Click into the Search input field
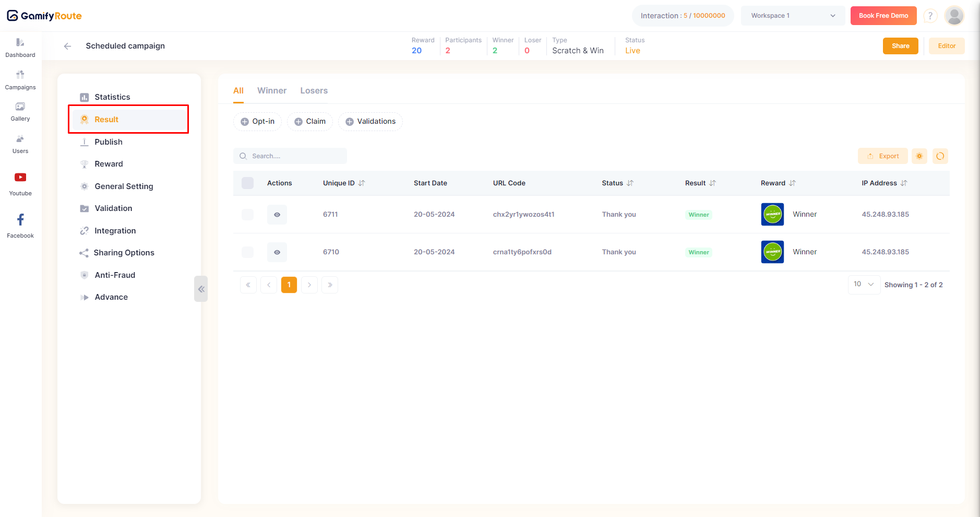This screenshot has height=517, width=980. coord(296,156)
